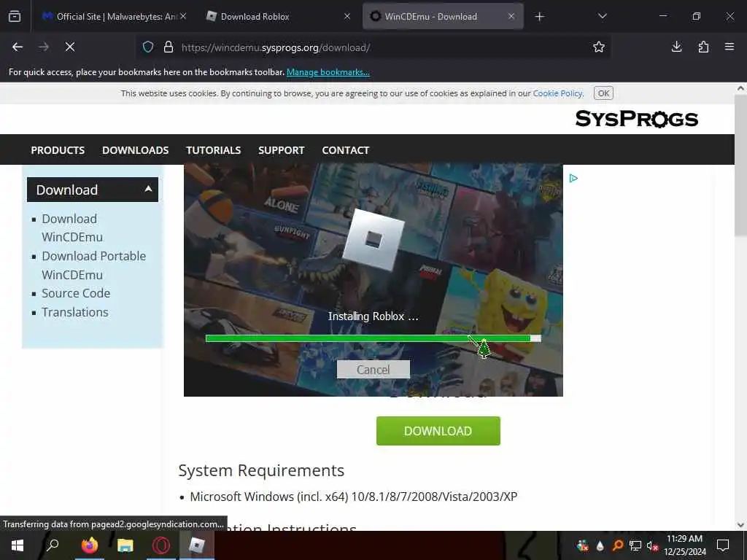Viewport: 747px width, 560px height.
Task: Open the Manage bookmarks link
Action: pos(328,72)
